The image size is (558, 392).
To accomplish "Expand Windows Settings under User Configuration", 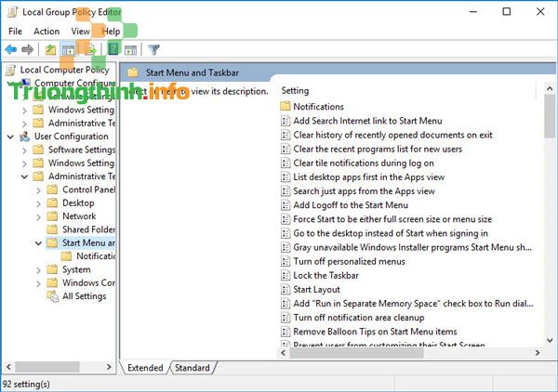I will coord(24,163).
